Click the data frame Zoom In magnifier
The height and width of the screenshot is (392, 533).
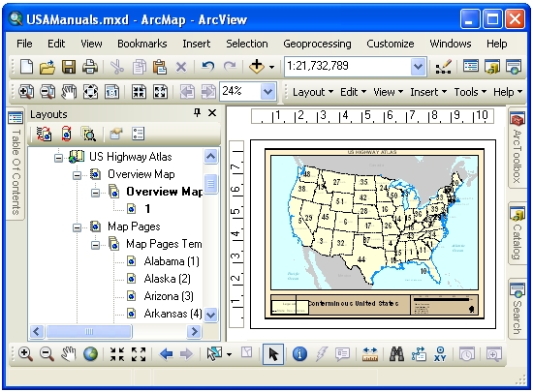pyautogui.click(x=25, y=354)
